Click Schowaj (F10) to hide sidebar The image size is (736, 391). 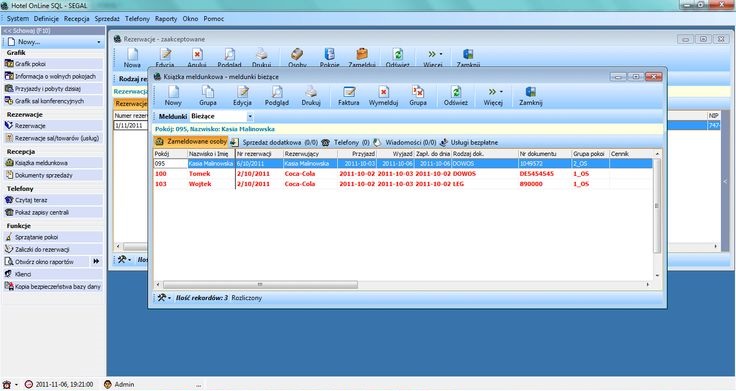point(53,31)
